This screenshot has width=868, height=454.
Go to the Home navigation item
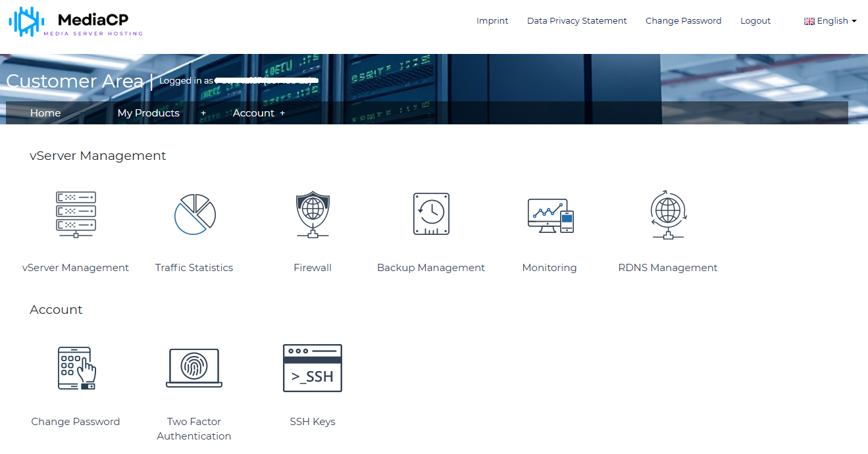click(x=45, y=113)
